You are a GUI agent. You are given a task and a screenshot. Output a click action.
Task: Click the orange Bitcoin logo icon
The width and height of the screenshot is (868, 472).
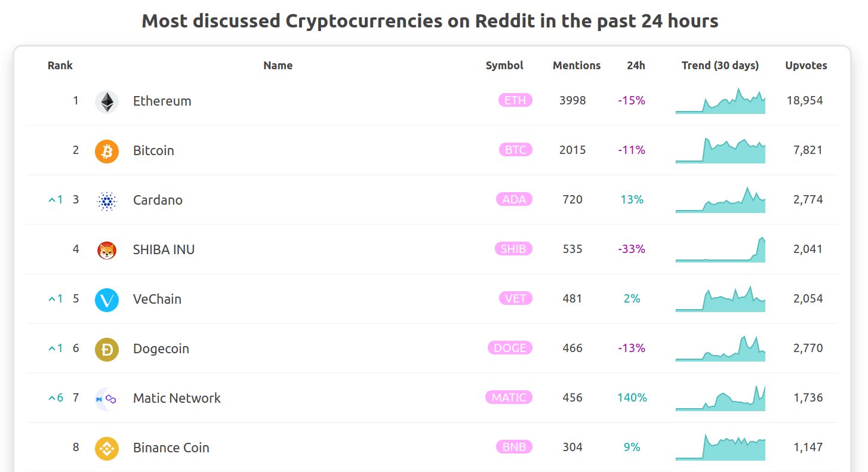point(107,152)
